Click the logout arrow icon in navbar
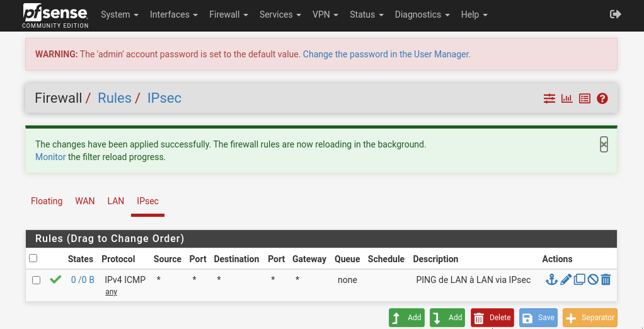Screen dimensions: 644x329 616,14
